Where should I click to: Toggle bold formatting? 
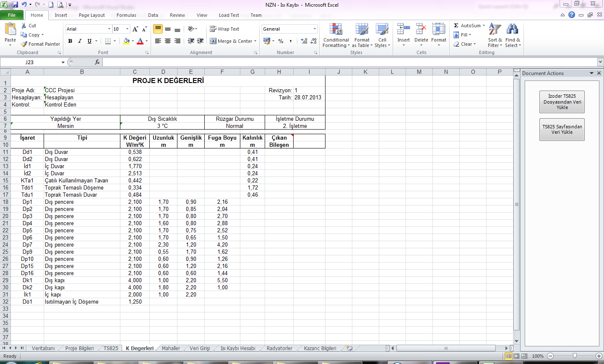(x=70, y=41)
